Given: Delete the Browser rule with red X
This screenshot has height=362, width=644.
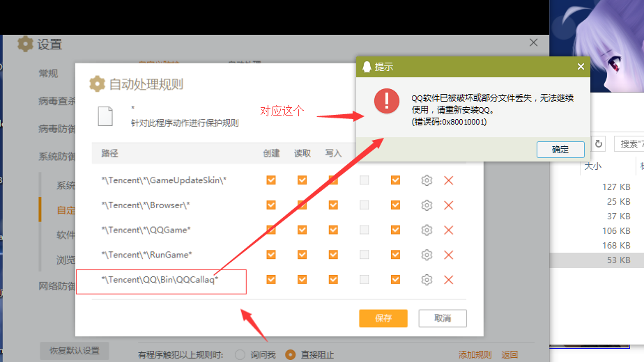Looking at the screenshot, I should click(x=449, y=205).
